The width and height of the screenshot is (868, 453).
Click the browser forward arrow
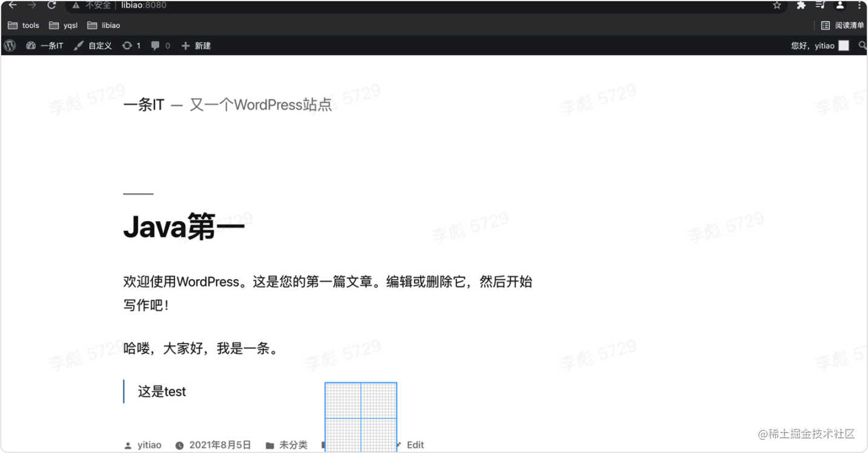click(x=32, y=5)
